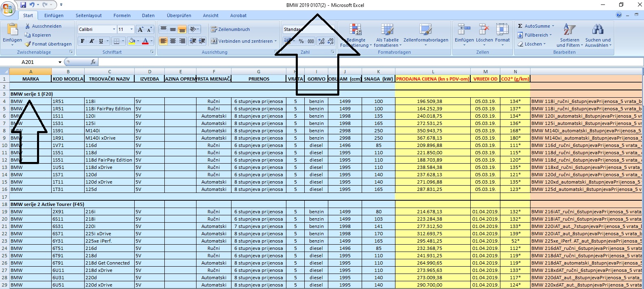Open the Daten tab
The image size is (644, 289).
pyautogui.click(x=148, y=15)
